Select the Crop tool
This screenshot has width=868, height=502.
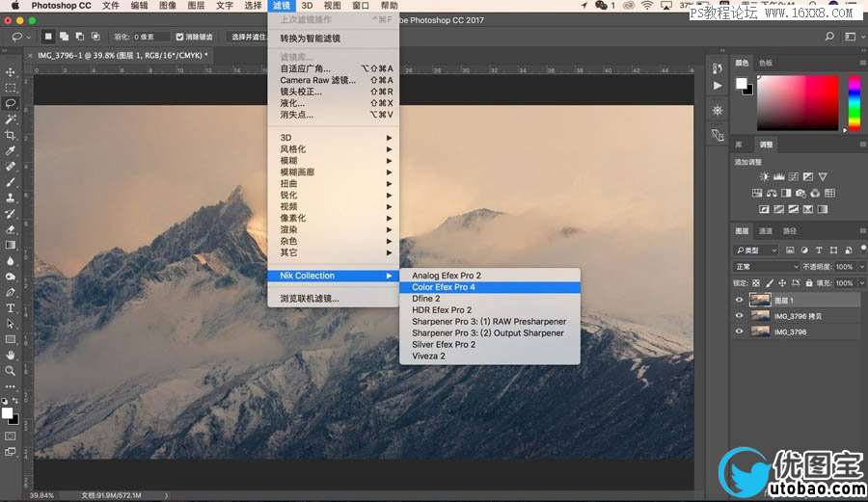pos(10,135)
